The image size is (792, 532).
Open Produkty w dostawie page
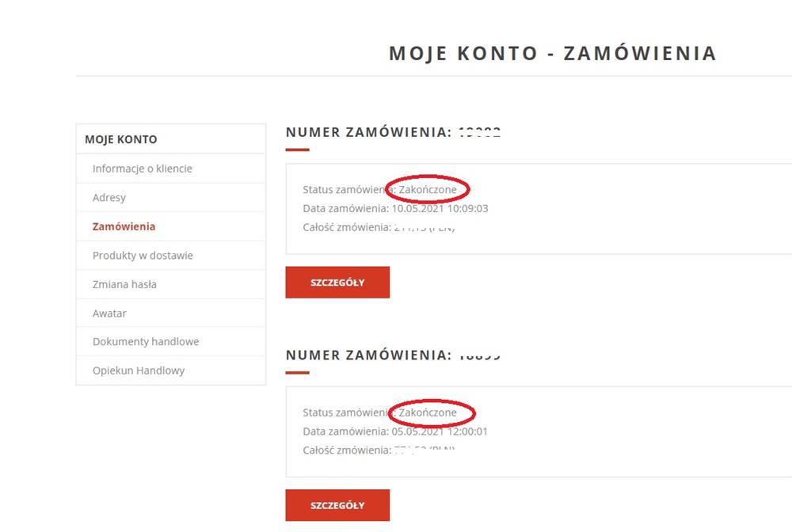[x=143, y=256]
